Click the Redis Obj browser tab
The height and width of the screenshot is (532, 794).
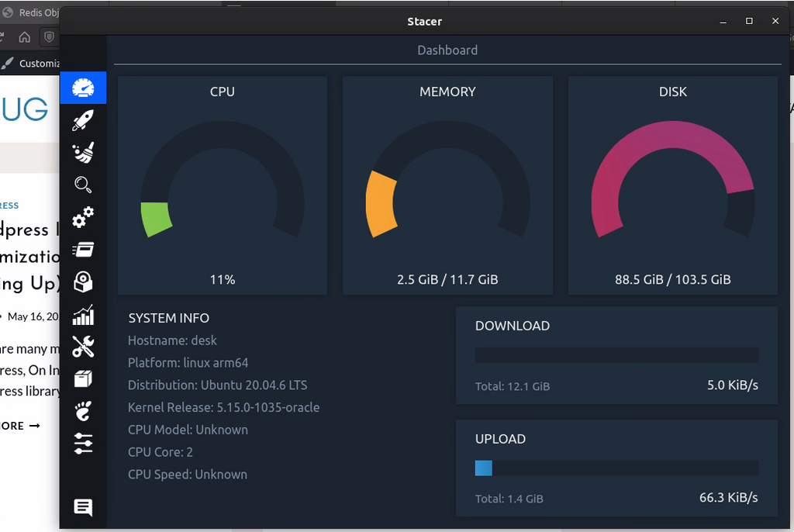[30, 12]
